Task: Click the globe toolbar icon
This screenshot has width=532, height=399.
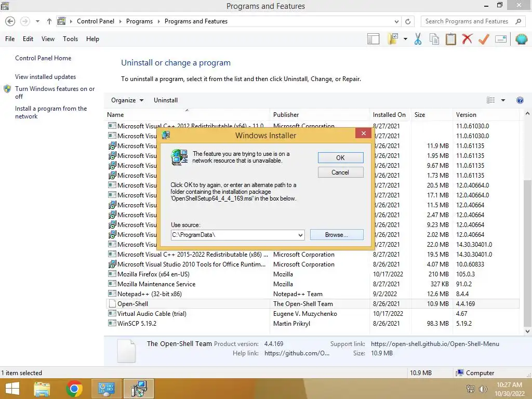Action: pos(521,39)
